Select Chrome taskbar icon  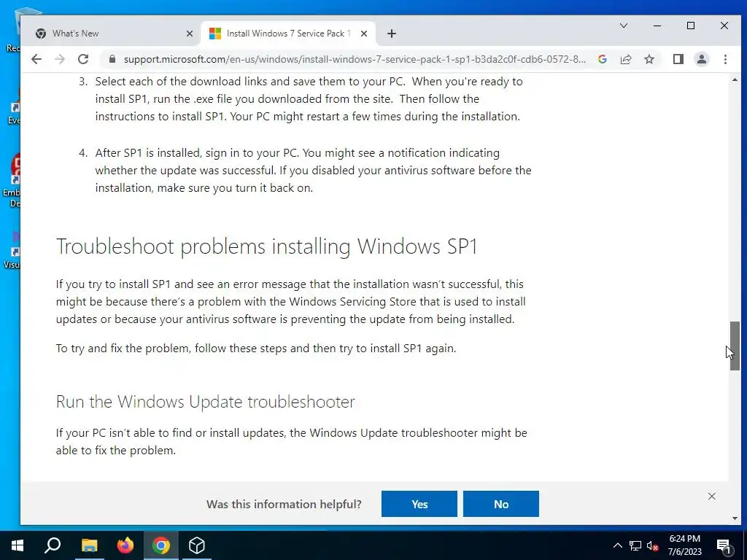161,545
